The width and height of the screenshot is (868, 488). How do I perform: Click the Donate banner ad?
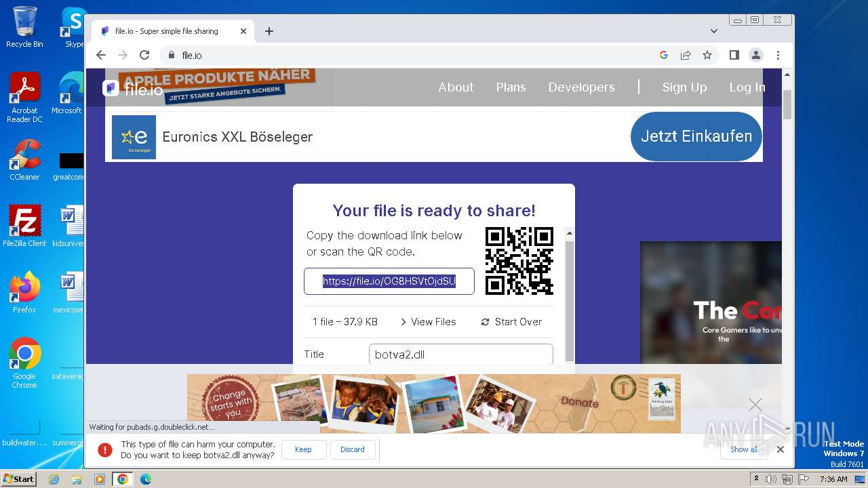click(x=434, y=403)
